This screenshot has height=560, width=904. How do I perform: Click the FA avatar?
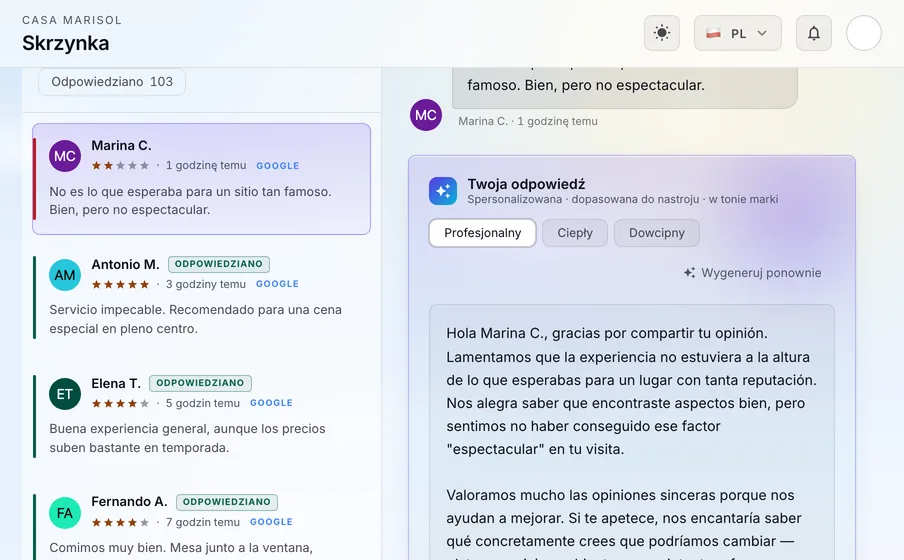point(65,513)
